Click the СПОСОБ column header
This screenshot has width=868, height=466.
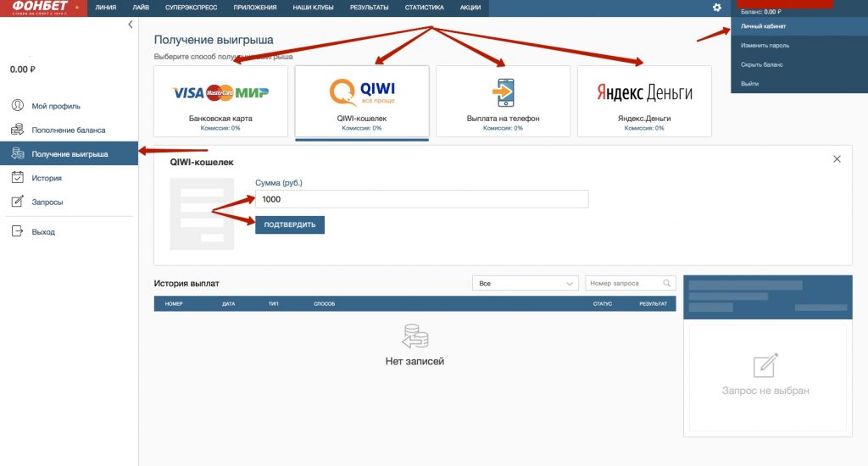click(x=325, y=304)
